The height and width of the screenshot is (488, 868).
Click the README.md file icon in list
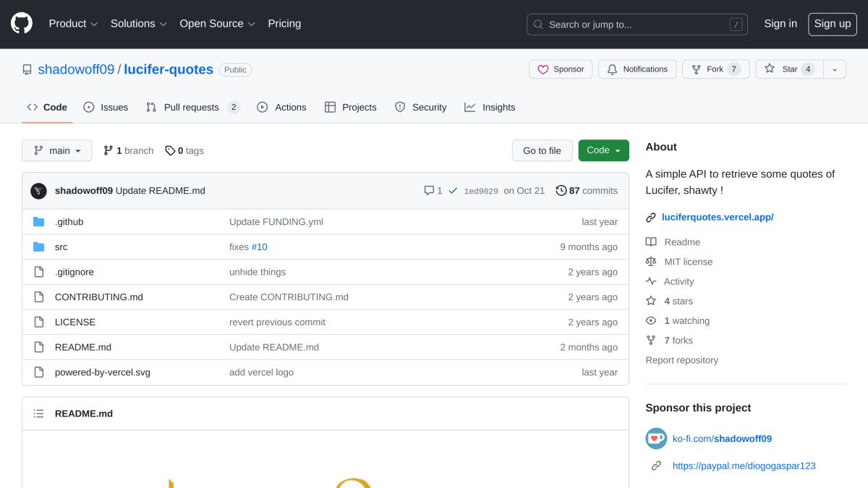point(39,347)
